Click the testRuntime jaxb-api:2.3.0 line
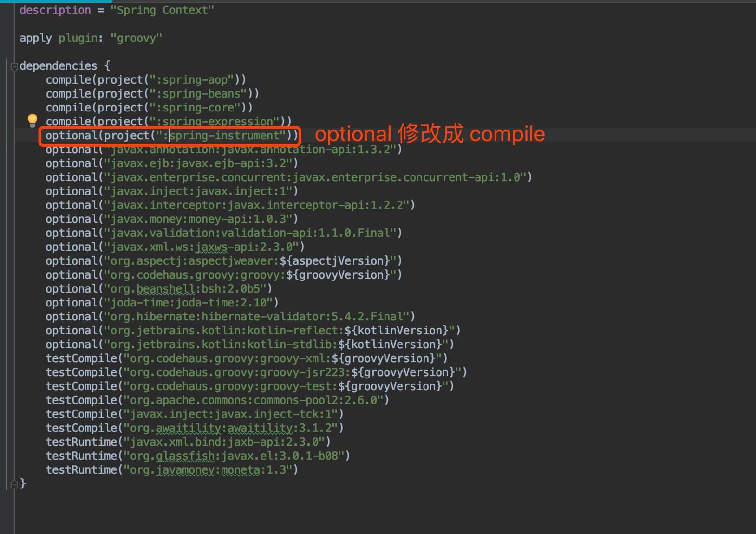The height and width of the screenshot is (534, 756). (188, 442)
